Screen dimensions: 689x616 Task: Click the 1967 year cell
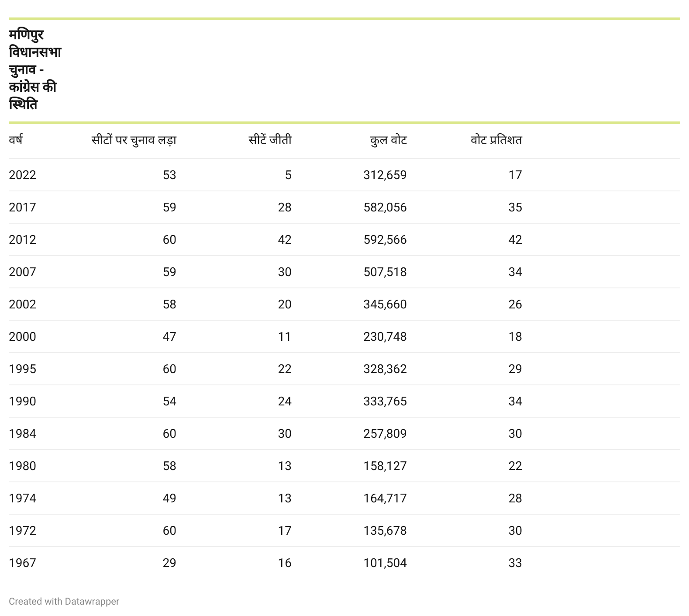[x=22, y=563]
